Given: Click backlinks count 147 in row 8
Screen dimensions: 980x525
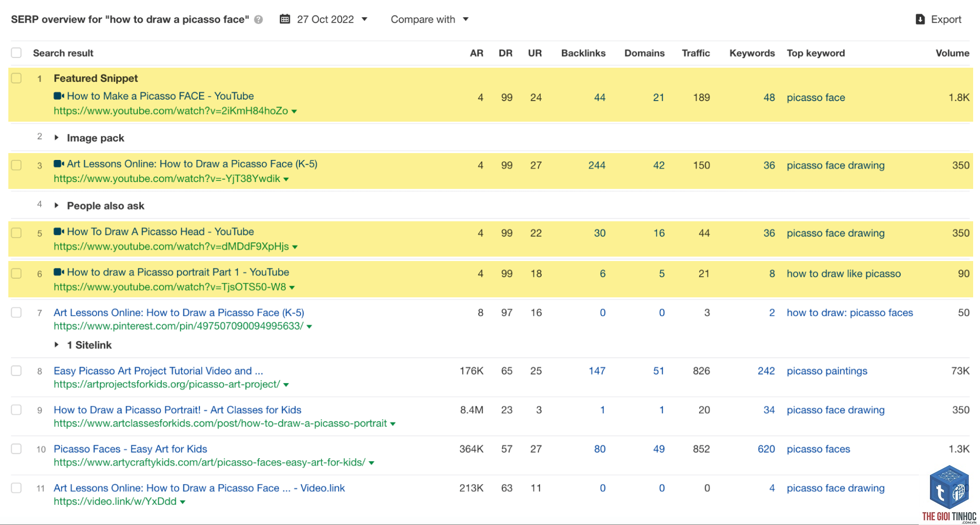Looking at the screenshot, I should pos(597,371).
